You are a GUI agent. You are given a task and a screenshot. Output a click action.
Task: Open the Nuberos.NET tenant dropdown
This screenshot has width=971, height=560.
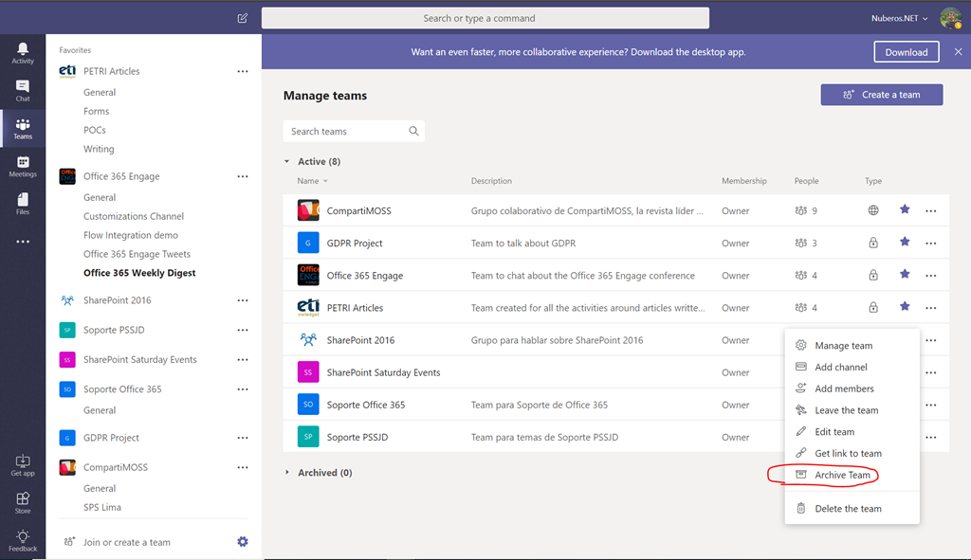pos(899,18)
